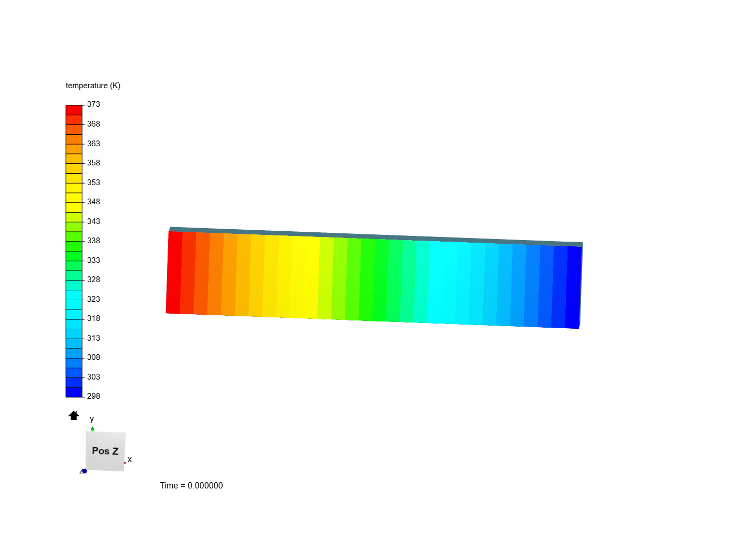Click the 368 legend value
The height and width of the screenshot is (560, 747).
click(93, 124)
